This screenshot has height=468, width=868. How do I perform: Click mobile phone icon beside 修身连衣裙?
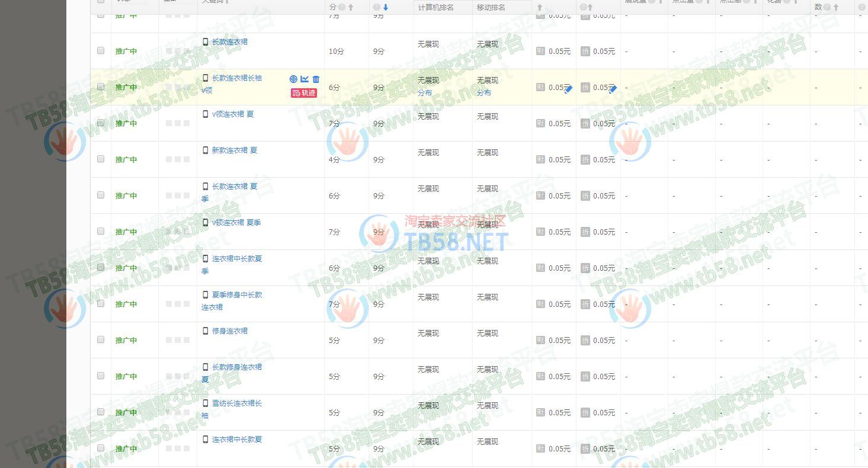click(x=206, y=331)
